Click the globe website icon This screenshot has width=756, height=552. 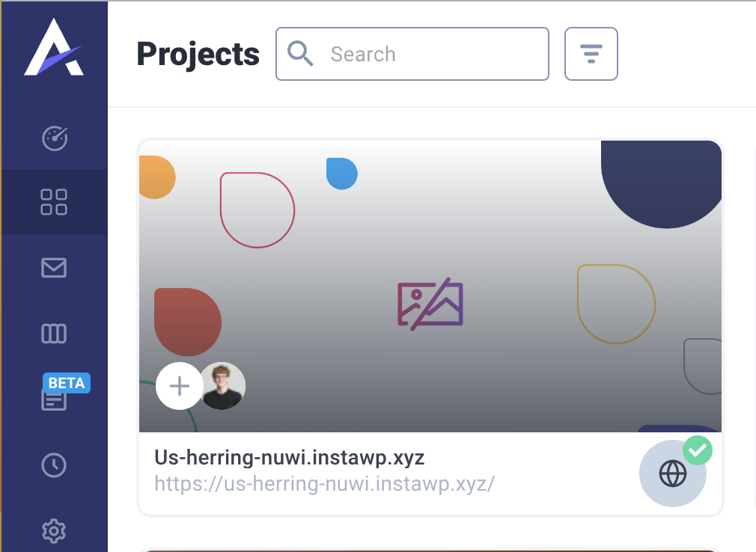[672, 473]
